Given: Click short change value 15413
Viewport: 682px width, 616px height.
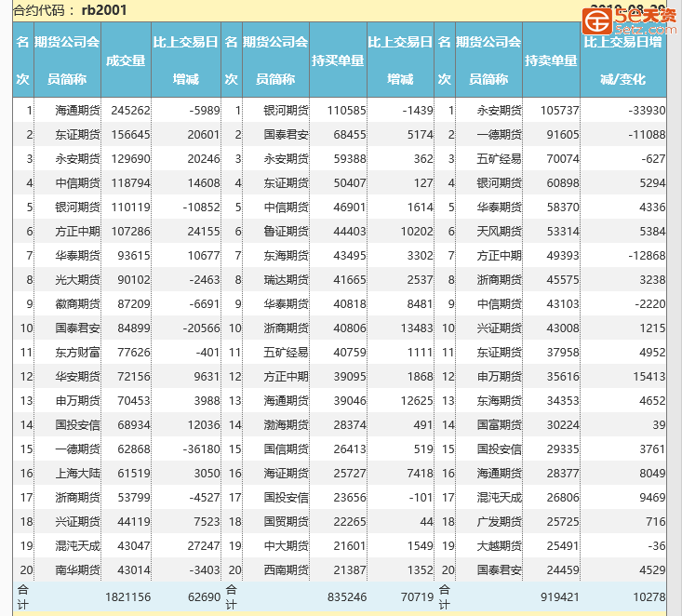Looking at the screenshot, I should 649,377.
